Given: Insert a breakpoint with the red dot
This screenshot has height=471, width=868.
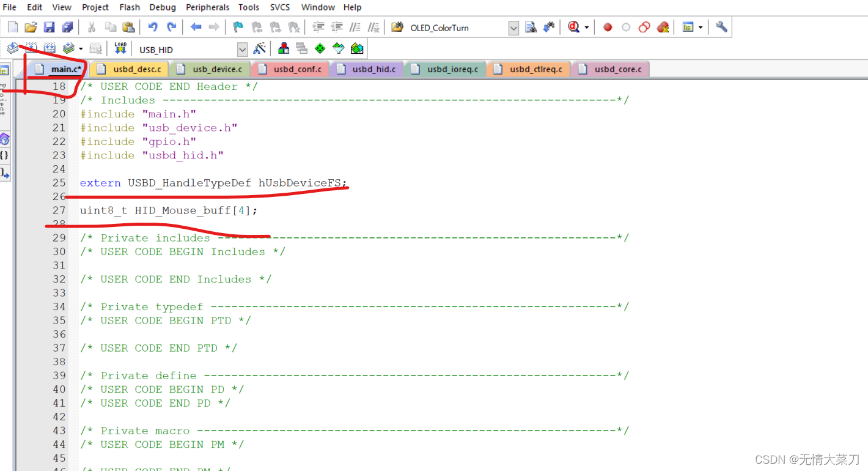Looking at the screenshot, I should coord(608,28).
